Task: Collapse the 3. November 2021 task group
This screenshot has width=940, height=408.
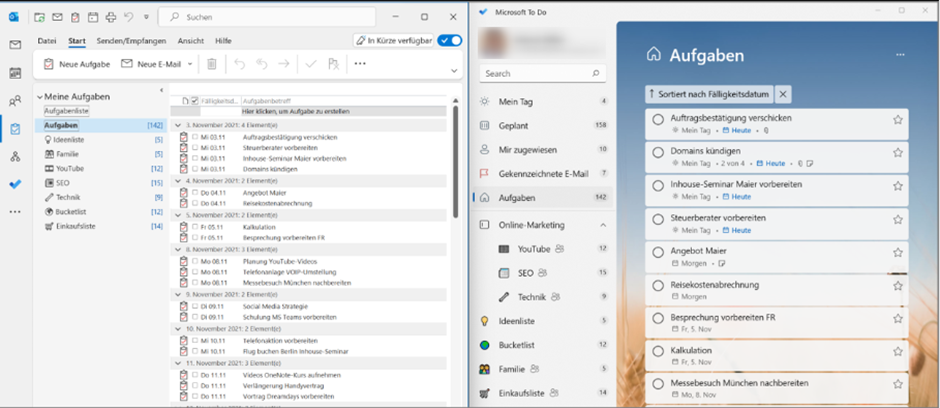Action: click(178, 126)
